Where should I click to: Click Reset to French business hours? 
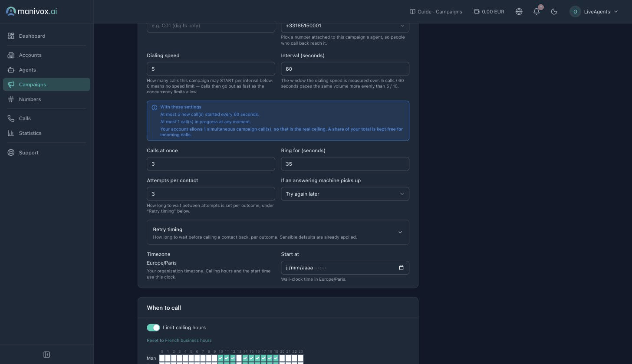click(179, 341)
